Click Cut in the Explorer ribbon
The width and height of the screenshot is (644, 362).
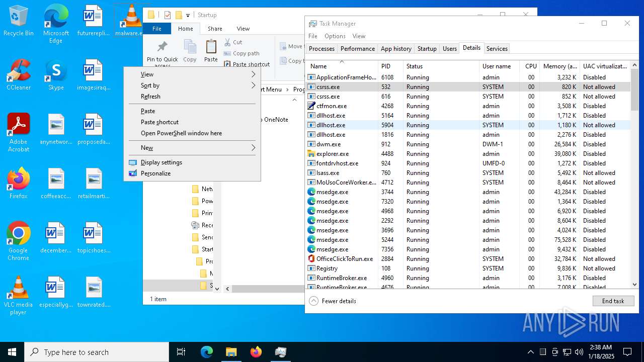[x=233, y=42]
